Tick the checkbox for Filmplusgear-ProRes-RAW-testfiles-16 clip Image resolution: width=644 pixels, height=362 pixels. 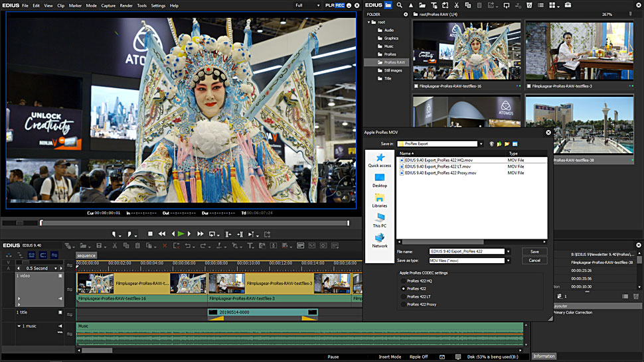point(416,86)
